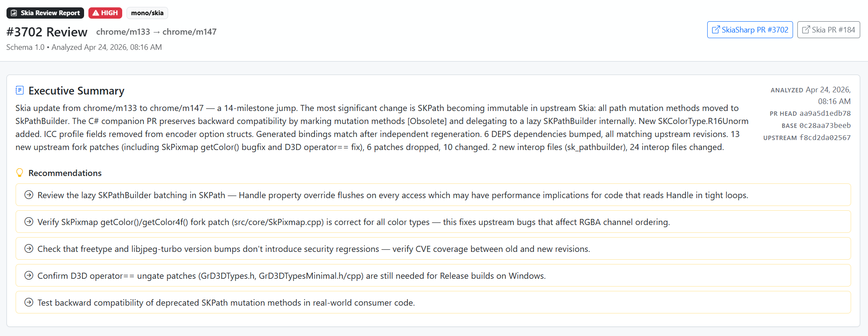Viewport: 868px width, 336px height.
Task: Click arrow icon on lazy SKPathBuilder batching recommendation
Action: point(29,195)
